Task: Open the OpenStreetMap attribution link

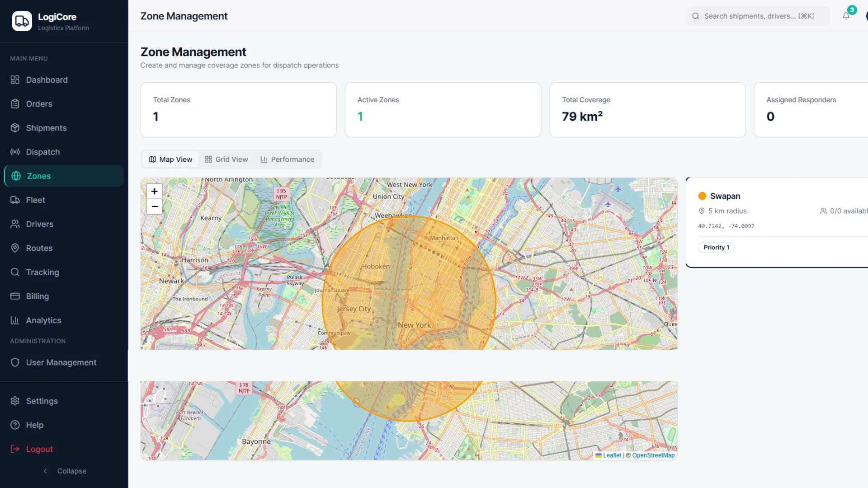Action: pyautogui.click(x=653, y=455)
